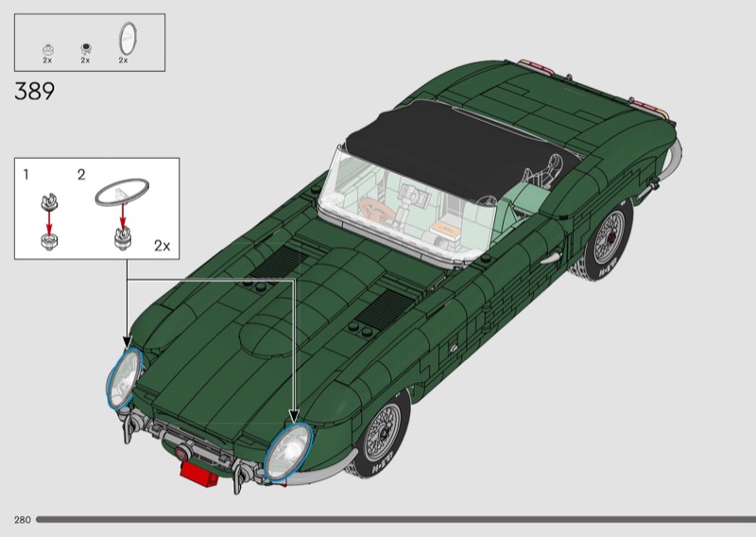
Task: Click the 2x count under the light gray plate
Action: click(x=47, y=61)
